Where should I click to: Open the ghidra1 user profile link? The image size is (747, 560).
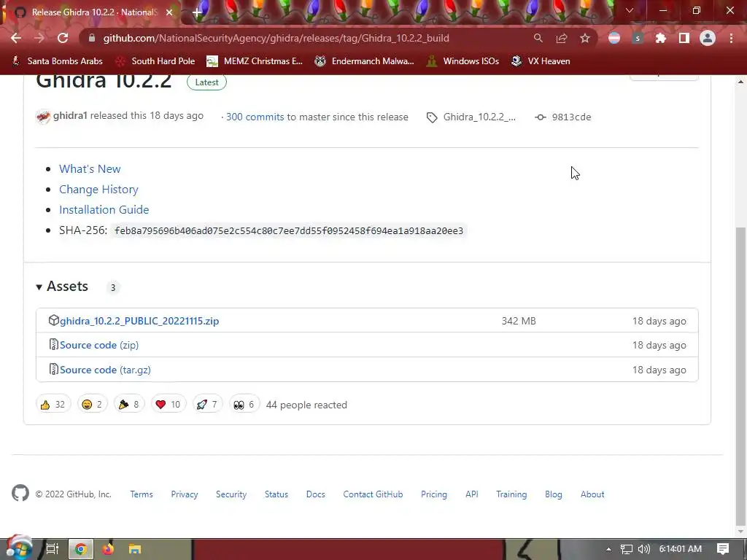click(x=70, y=116)
